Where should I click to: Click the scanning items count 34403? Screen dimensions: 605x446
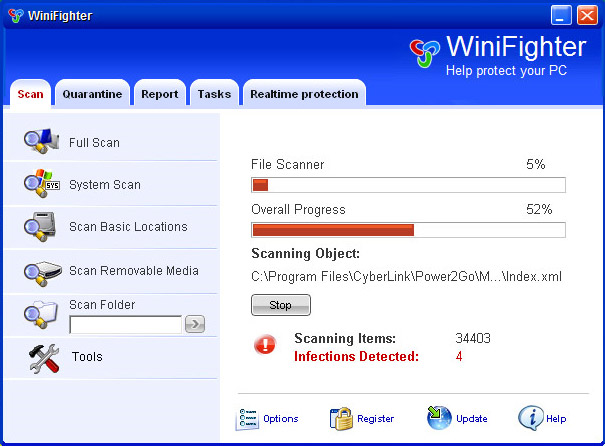click(473, 338)
